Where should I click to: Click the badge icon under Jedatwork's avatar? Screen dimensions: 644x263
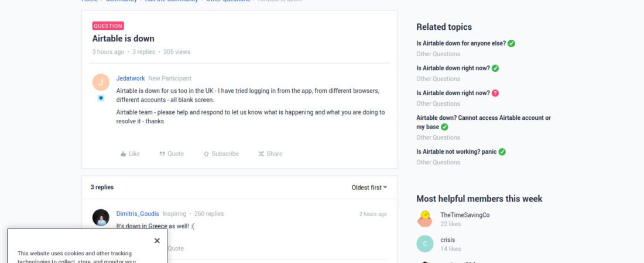tap(101, 98)
